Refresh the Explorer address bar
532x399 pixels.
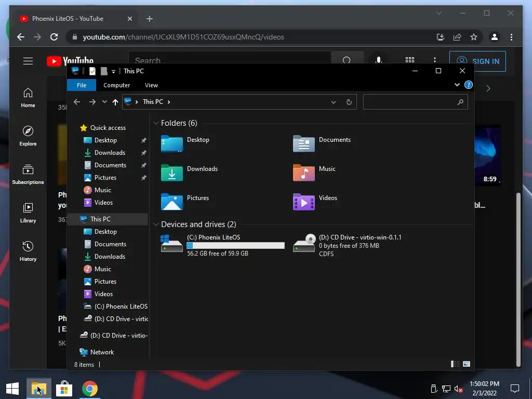click(x=349, y=102)
